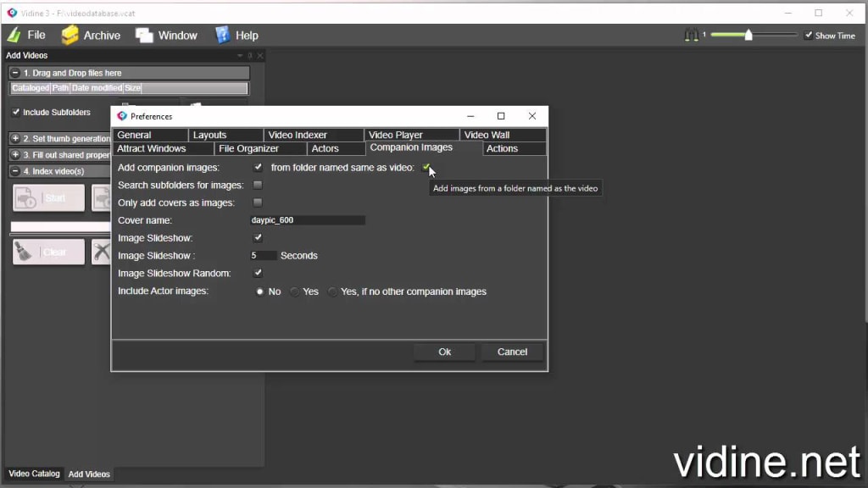Click the Vidine app icon in main title bar

(x=12, y=13)
